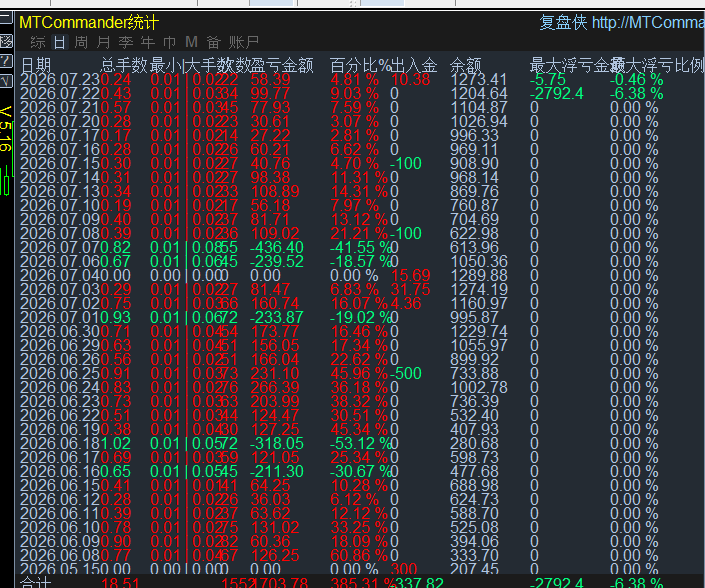Click the -100 withdrawal on 2026.07.15
Viewport: 705px width, 588px height.
click(406, 163)
